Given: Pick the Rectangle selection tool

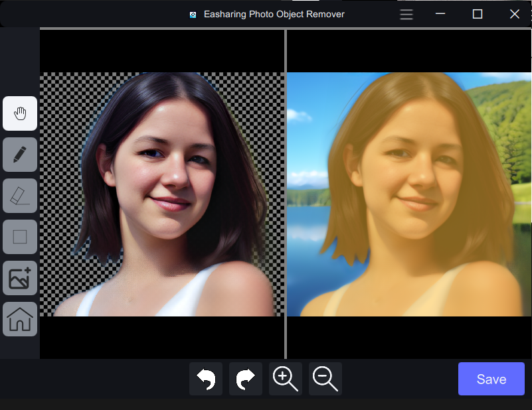Looking at the screenshot, I should (20, 237).
